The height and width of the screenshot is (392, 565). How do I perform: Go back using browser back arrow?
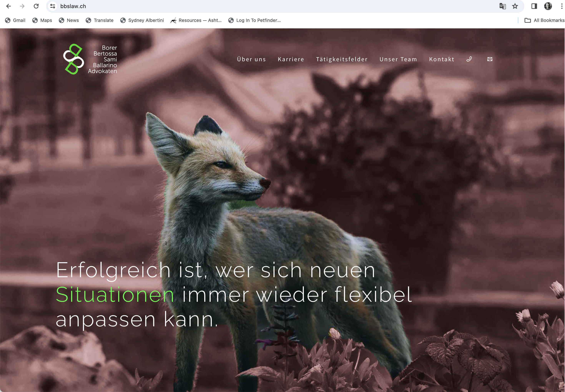(x=9, y=6)
